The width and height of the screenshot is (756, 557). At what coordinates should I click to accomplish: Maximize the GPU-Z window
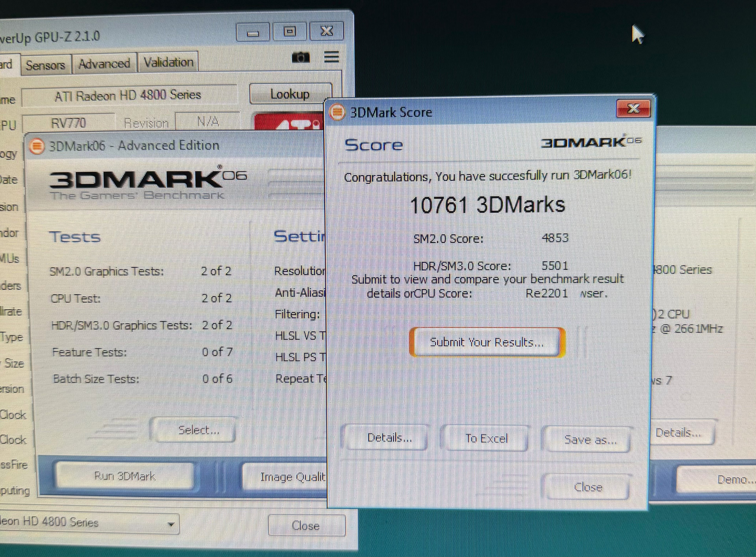pyautogui.click(x=289, y=32)
